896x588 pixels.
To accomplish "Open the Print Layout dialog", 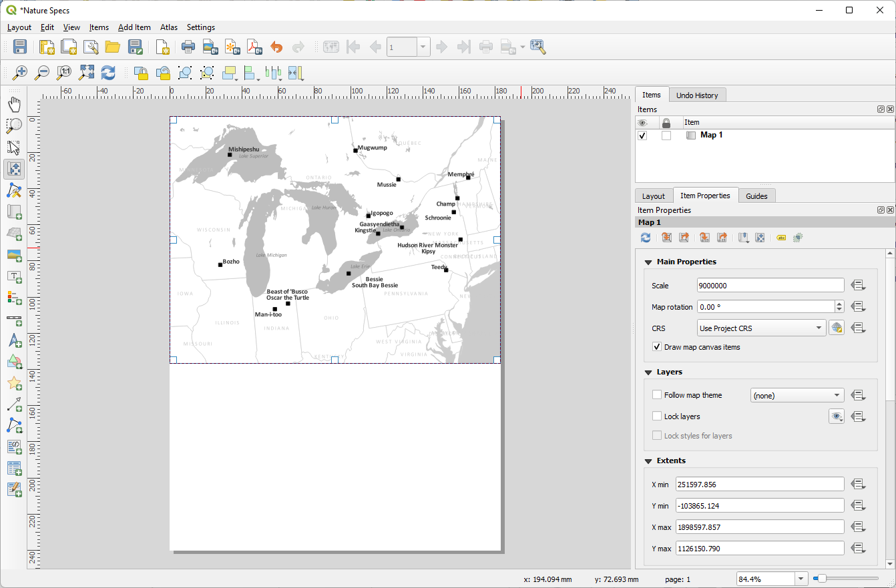I will [x=188, y=47].
